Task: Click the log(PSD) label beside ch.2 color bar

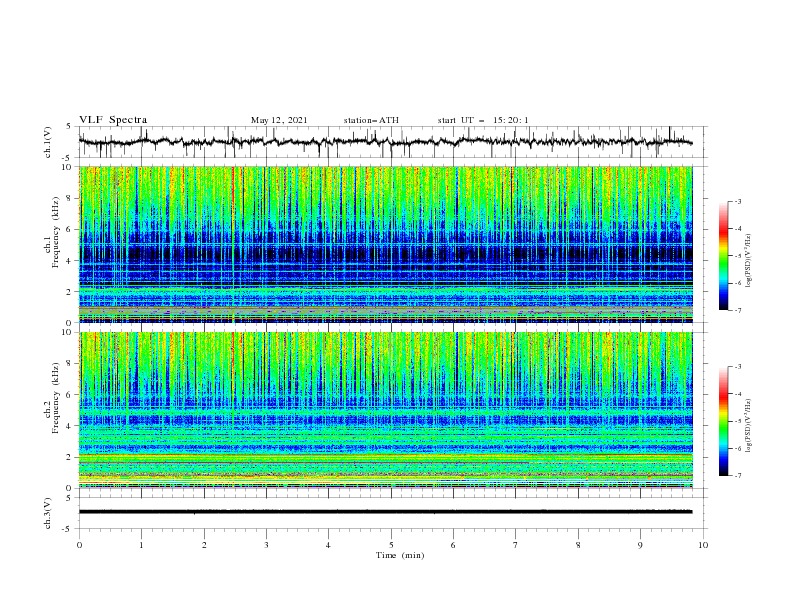Action: tap(750, 426)
